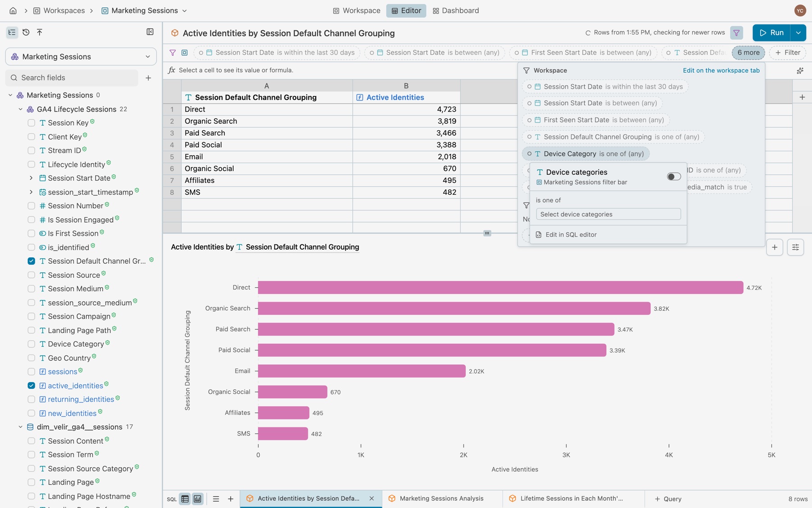Click the panel resize handle above the chart

point(487,233)
